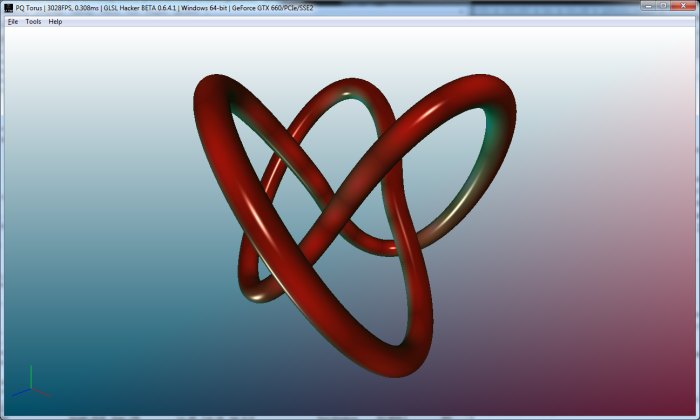Viewport: 700px width, 420px height.
Task: Minimize the PQ Torus window
Action: (x=648, y=5)
